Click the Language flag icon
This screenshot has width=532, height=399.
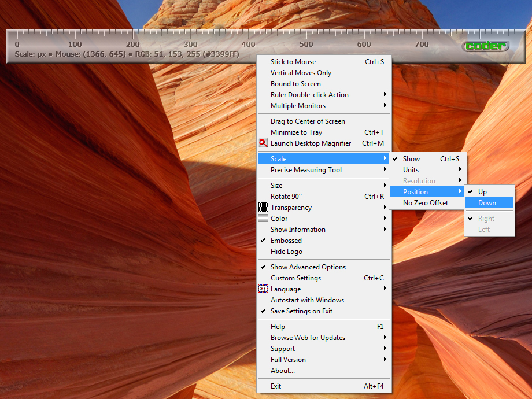(x=263, y=289)
